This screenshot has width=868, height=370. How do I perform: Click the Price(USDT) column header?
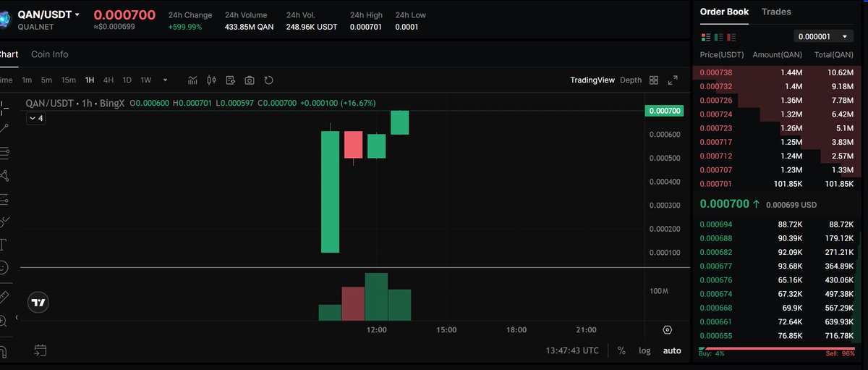click(x=722, y=55)
